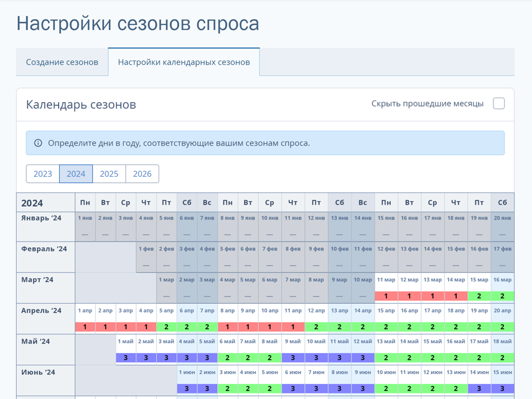The width and height of the screenshot is (532, 399).
Task: Select the 5 апр day cell
Action: point(167,318)
